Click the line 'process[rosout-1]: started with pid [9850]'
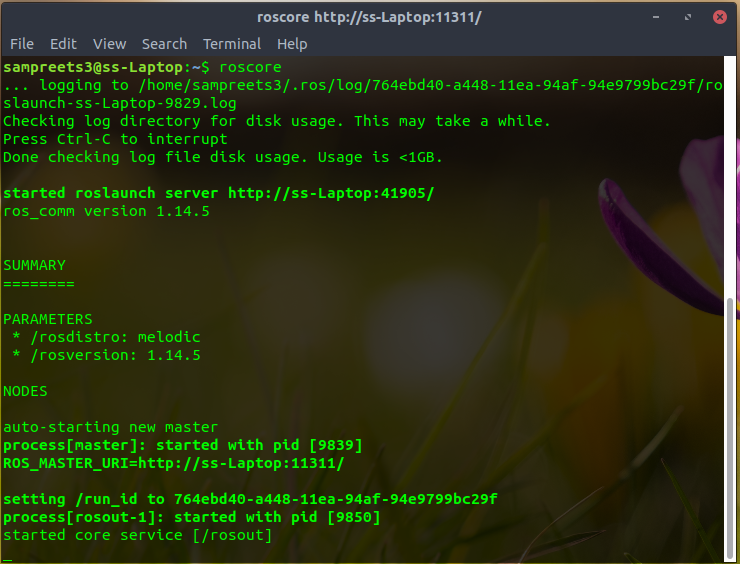740x564 pixels. [192, 517]
